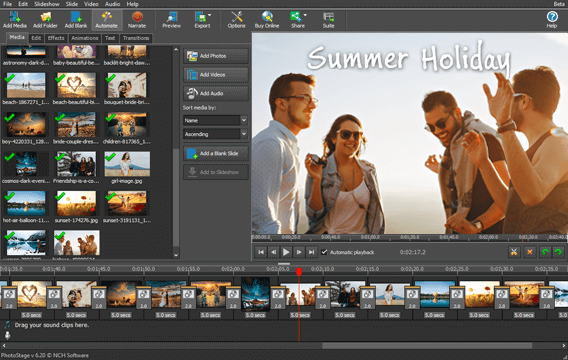The height and width of the screenshot is (360, 568).
Task: Click transition icon before the heart slide
Action: [x=9, y=297]
